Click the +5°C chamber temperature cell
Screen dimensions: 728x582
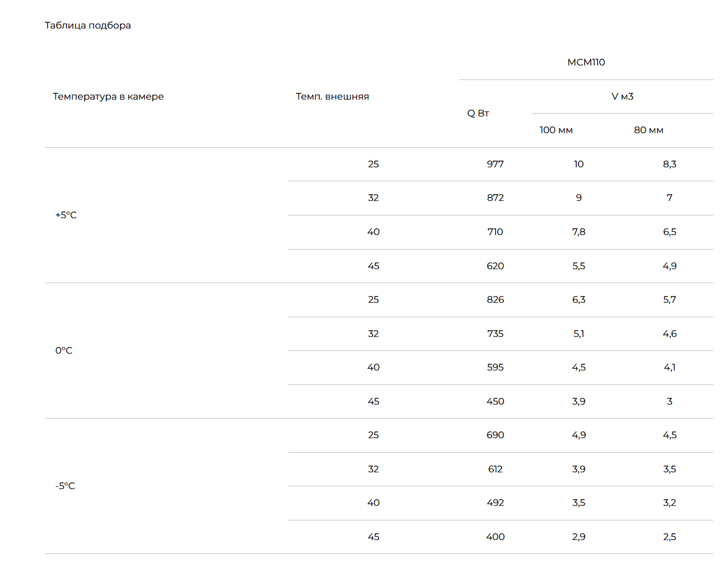click(x=66, y=215)
